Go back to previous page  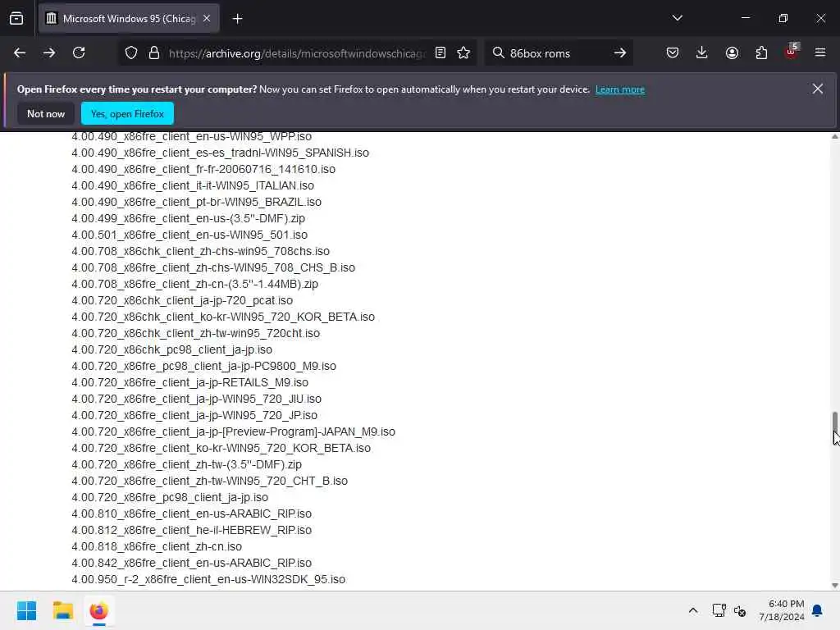(x=20, y=53)
